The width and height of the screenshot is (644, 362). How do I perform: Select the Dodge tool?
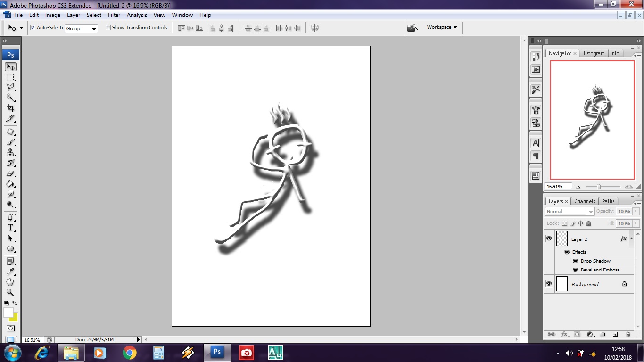(x=10, y=204)
